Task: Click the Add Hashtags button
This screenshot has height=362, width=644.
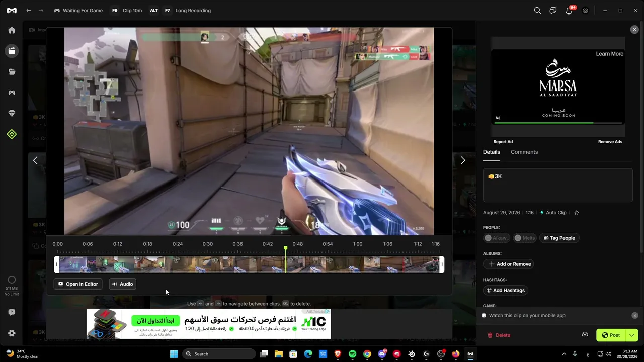Action: tap(505, 290)
